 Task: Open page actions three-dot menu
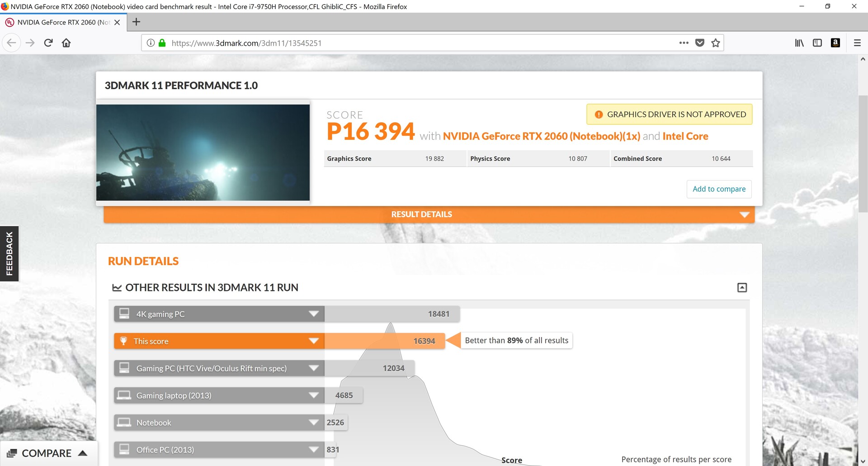coord(684,43)
